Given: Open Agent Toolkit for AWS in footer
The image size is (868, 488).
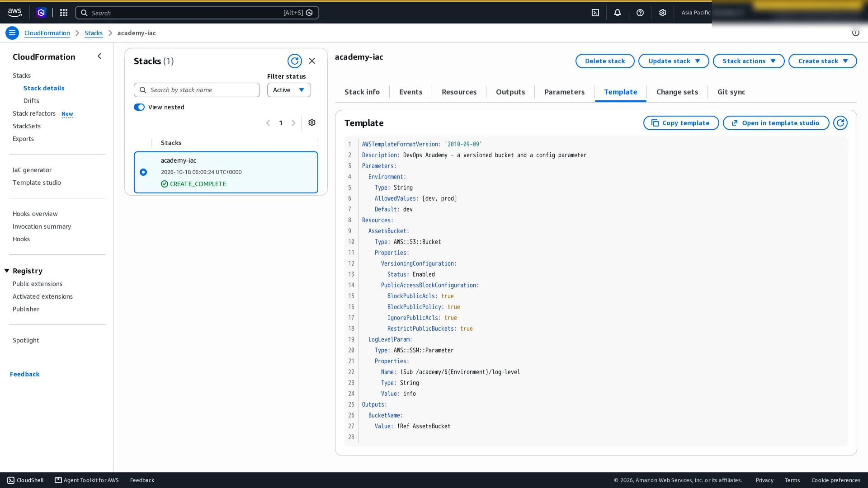Looking at the screenshot, I should [87, 480].
